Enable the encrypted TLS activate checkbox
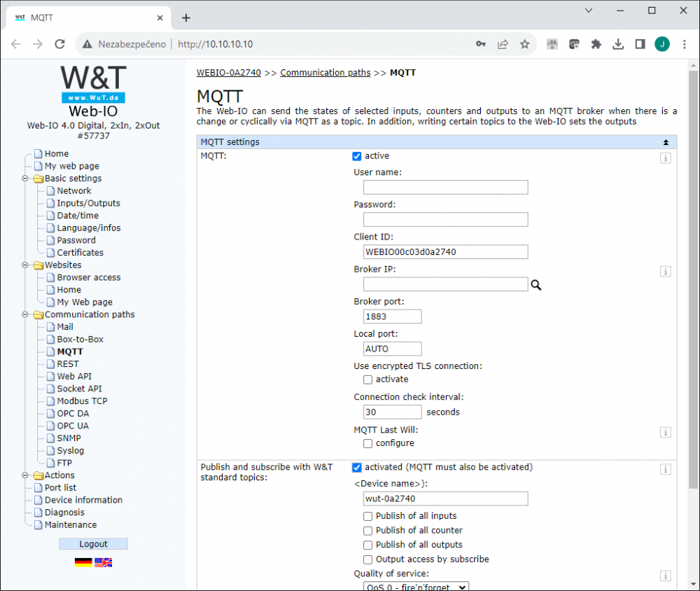The height and width of the screenshot is (591, 700). point(367,380)
